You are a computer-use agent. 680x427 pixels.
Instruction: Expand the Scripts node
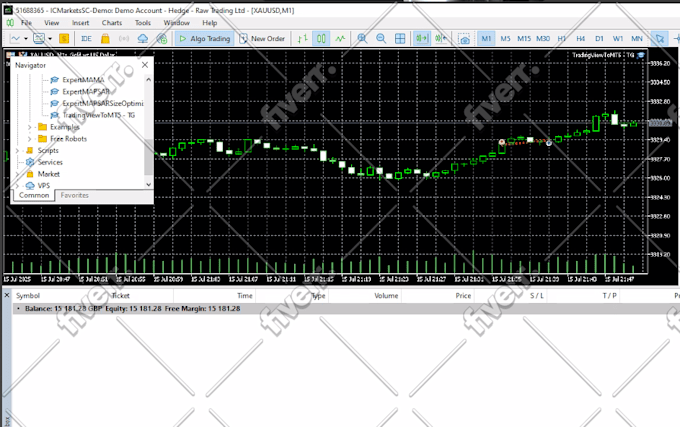[x=18, y=150]
